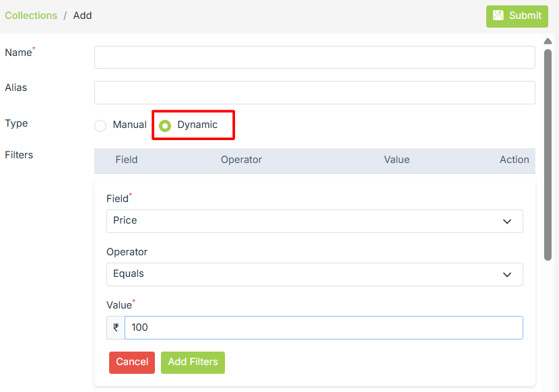
Task: Focus the Name text field
Action: tap(315, 57)
